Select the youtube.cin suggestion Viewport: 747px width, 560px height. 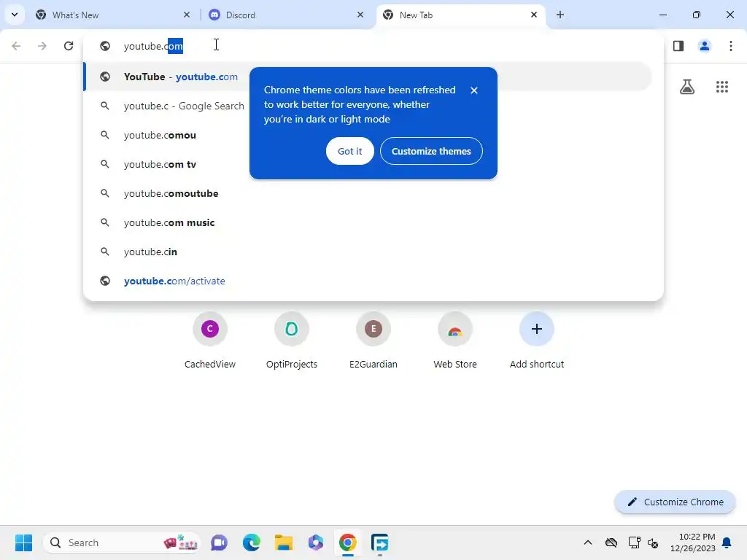(373, 252)
